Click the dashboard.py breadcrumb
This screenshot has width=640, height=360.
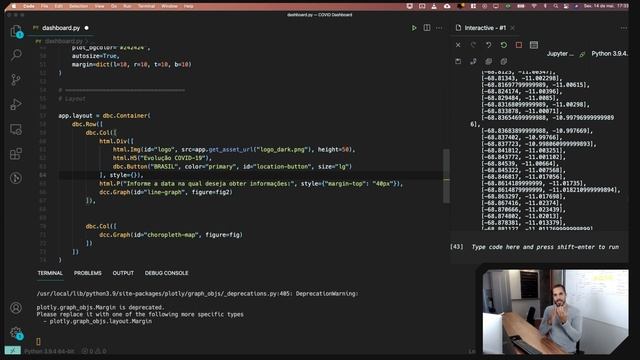point(63,41)
